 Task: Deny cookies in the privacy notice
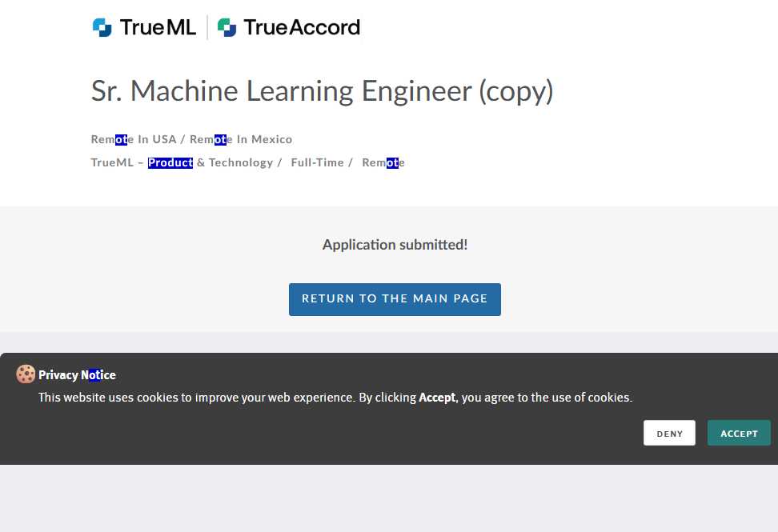click(x=669, y=434)
